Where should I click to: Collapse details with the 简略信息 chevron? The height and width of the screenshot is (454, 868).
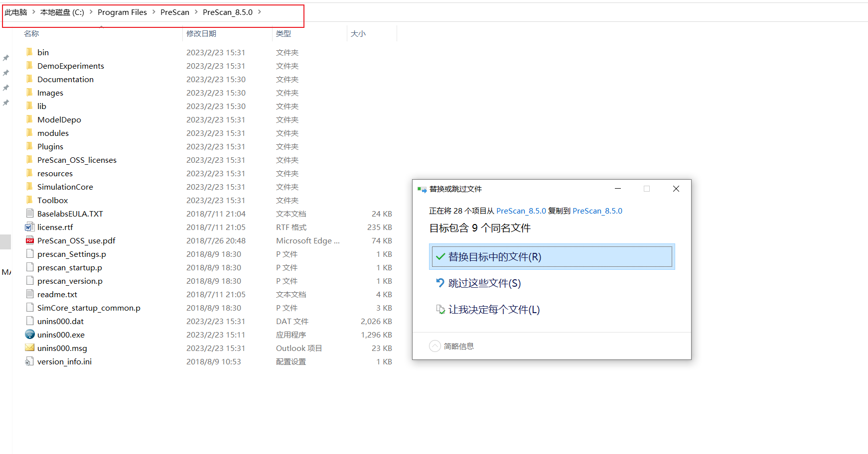coord(435,346)
